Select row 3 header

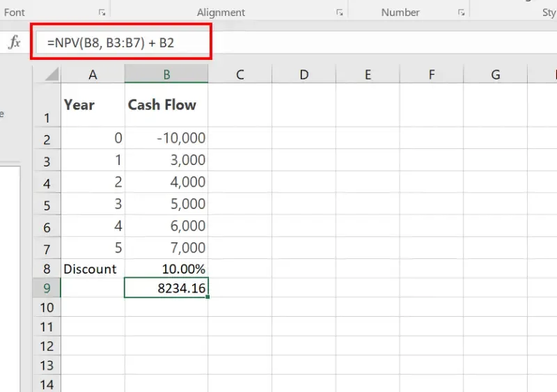[x=47, y=160]
